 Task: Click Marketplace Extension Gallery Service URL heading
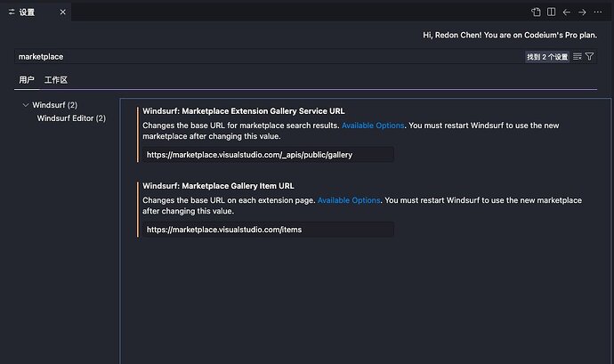244,111
